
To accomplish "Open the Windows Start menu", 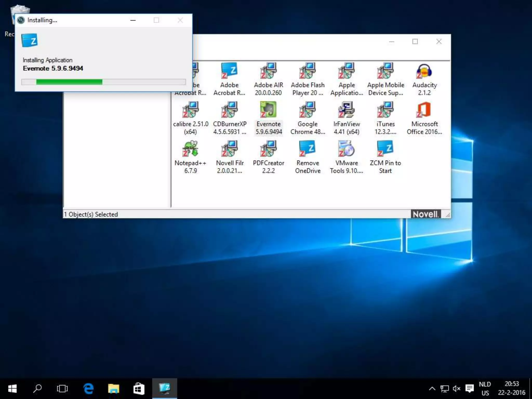I will [12, 389].
